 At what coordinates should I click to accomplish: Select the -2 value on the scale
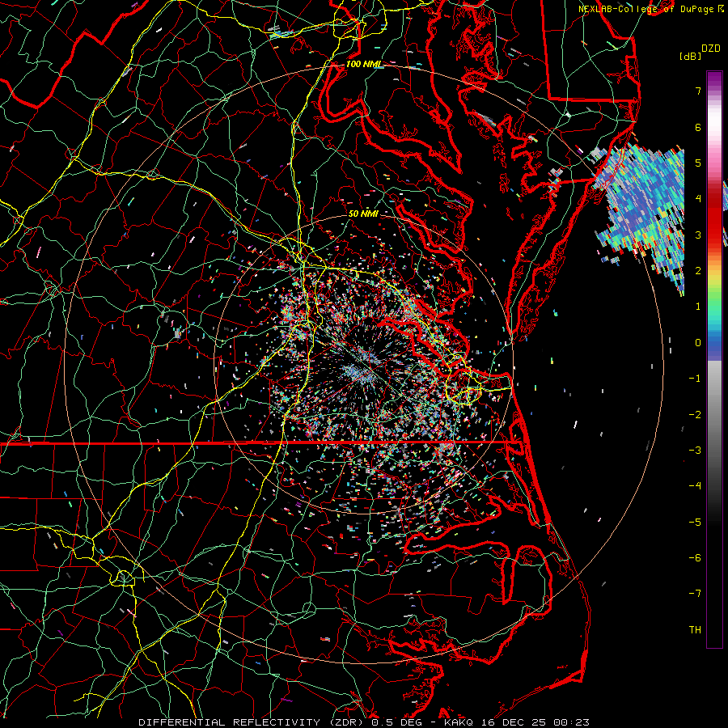point(695,415)
